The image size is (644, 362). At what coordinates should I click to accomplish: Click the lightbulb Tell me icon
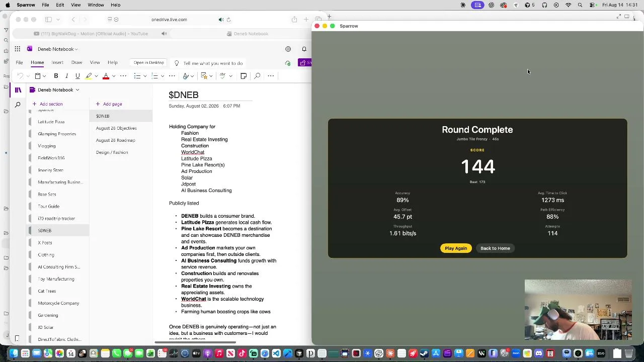177,63
